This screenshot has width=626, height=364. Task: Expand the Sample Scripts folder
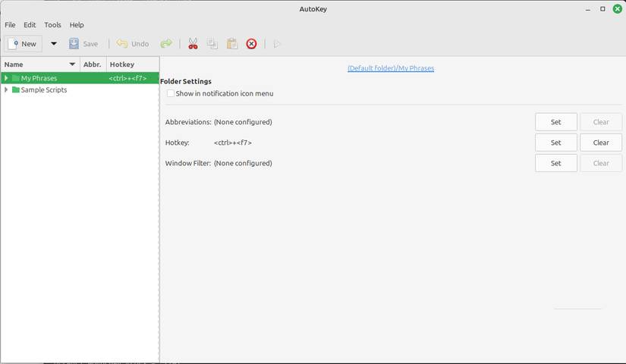(x=6, y=90)
